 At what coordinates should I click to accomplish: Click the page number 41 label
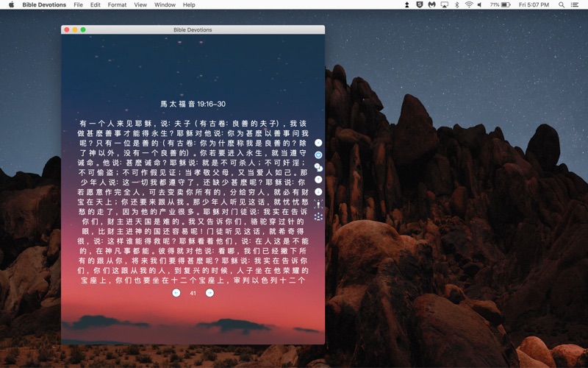[193, 293]
